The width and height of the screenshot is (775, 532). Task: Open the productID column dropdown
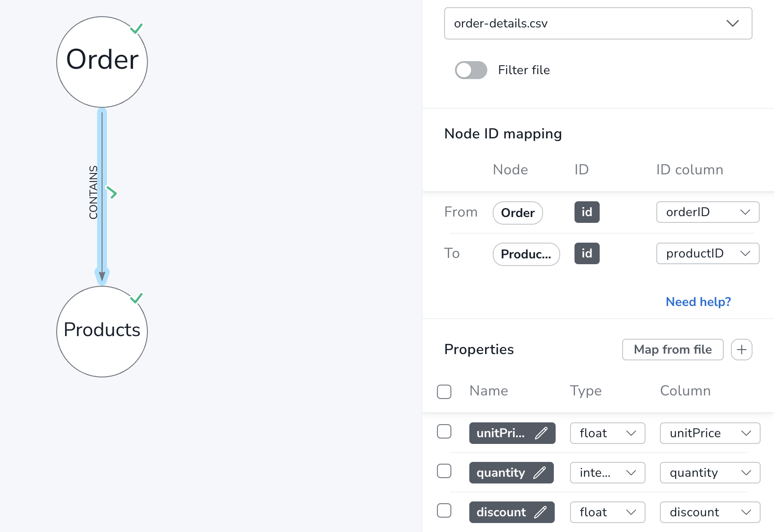point(708,253)
